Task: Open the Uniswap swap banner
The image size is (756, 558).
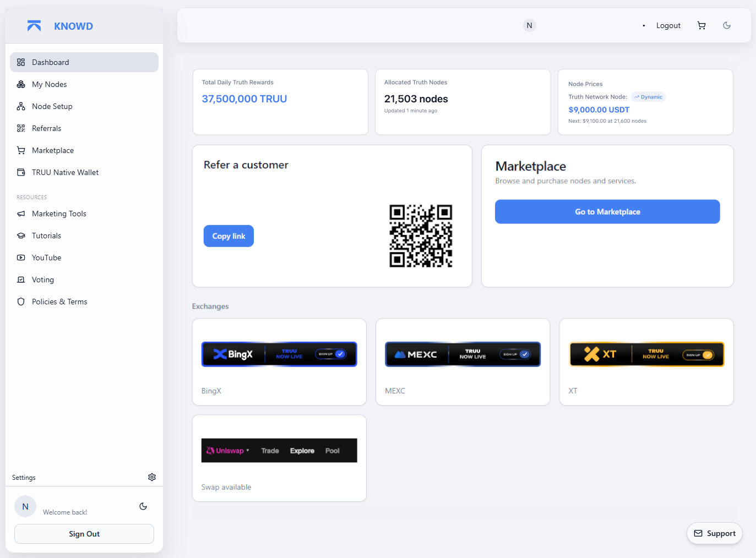Action: 279,451
